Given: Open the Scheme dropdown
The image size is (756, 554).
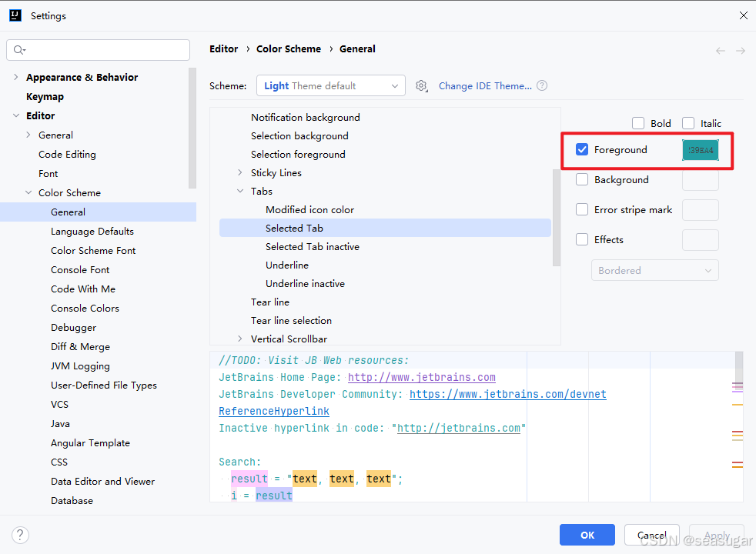Looking at the screenshot, I should click(x=331, y=85).
